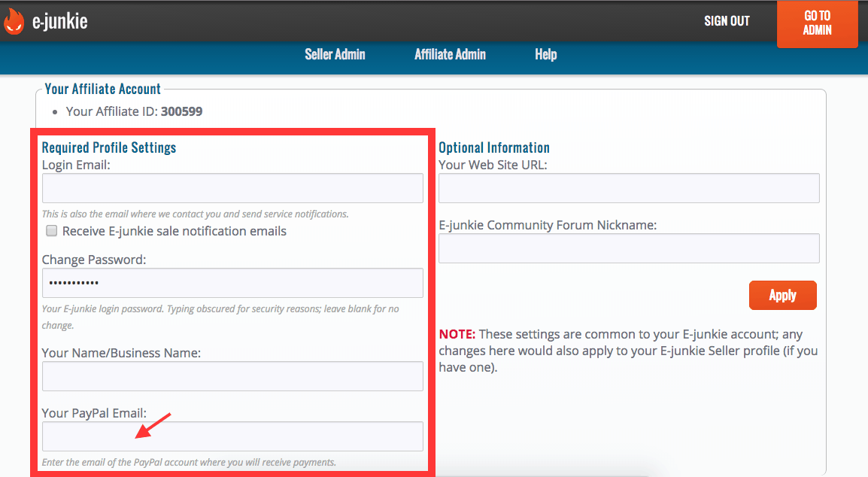Focus the Your Web Site URL field

[x=629, y=188]
